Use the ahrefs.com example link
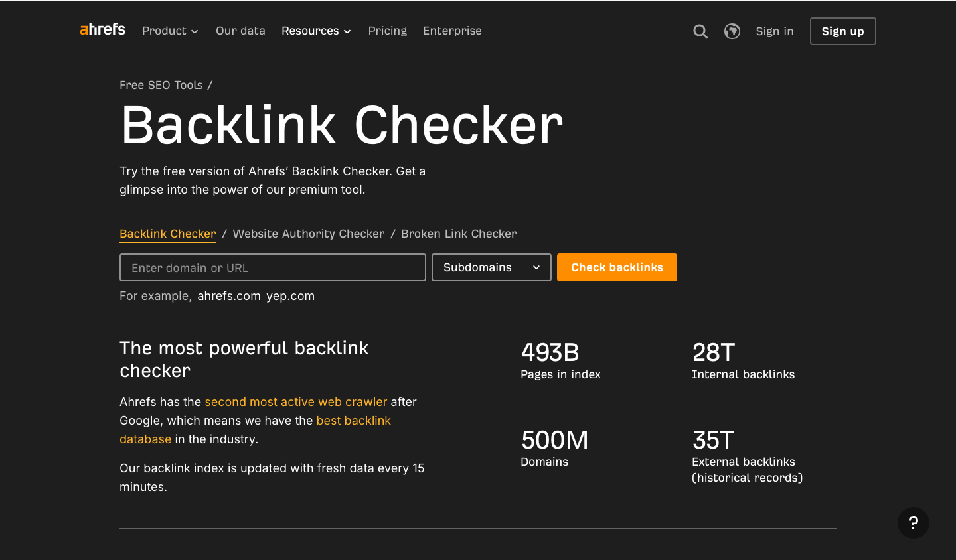Viewport: 956px width, 560px height. [x=229, y=296]
